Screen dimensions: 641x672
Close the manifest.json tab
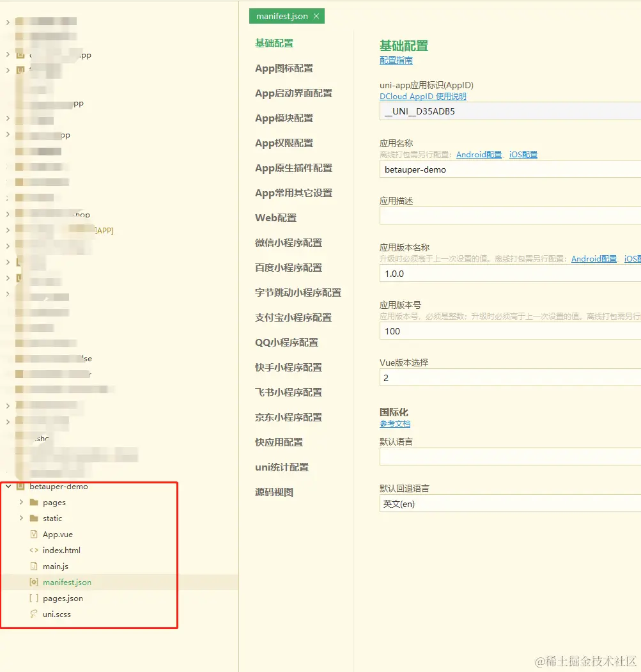coord(316,16)
